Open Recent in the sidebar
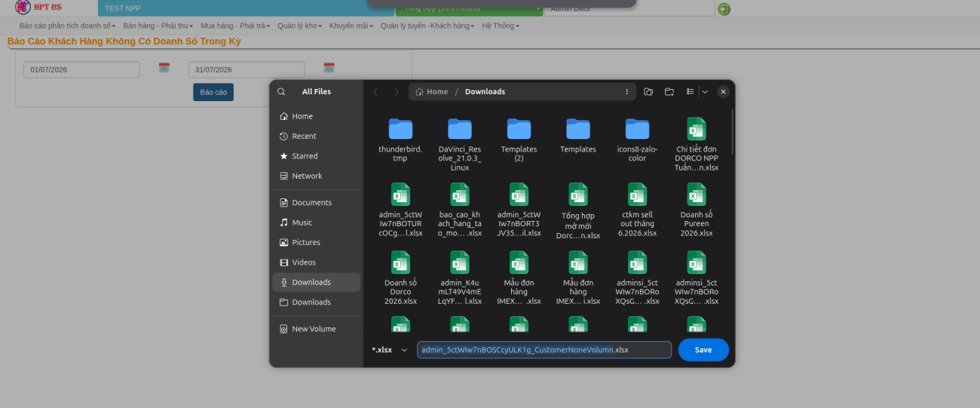Screen dimensions: 980x408 tap(316, 136)
